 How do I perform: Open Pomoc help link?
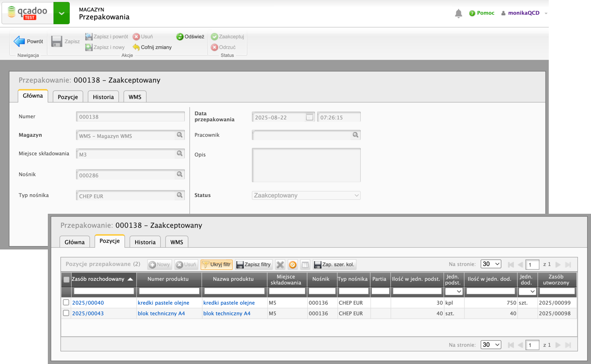point(482,13)
